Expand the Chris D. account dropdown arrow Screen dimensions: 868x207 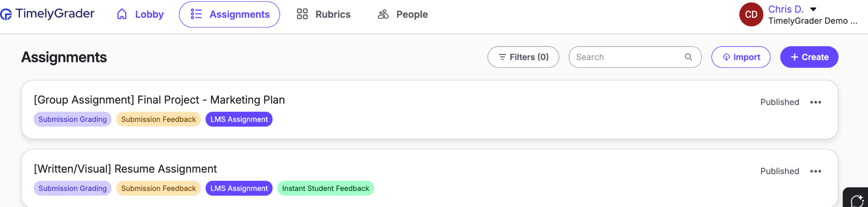click(x=813, y=9)
